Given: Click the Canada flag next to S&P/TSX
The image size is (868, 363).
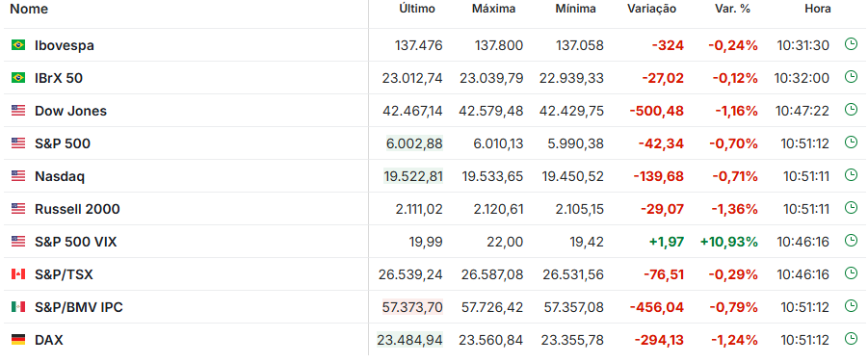Looking at the screenshot, I should point(18,273).
